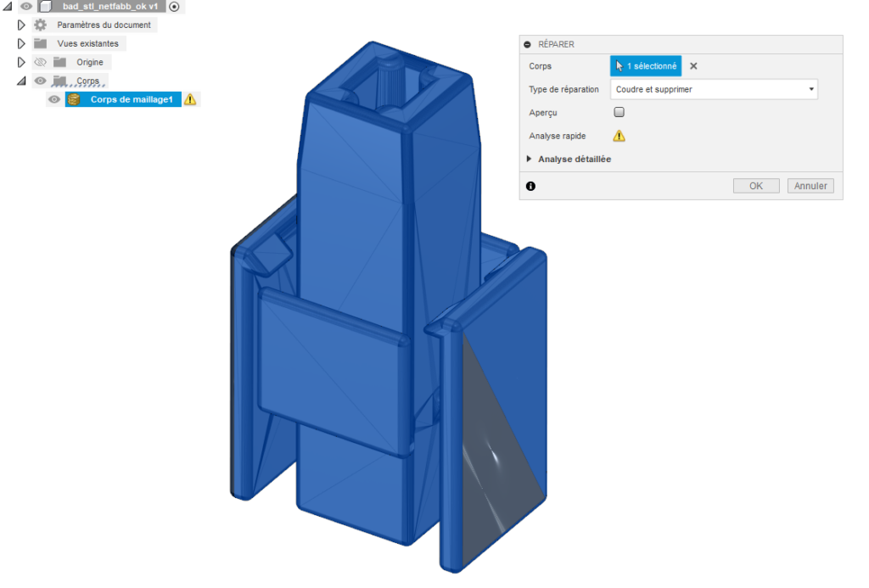The image size is (869, 588).
Task: Toggle visibility of Corps de maillage1
Action: tap(53, 99)
